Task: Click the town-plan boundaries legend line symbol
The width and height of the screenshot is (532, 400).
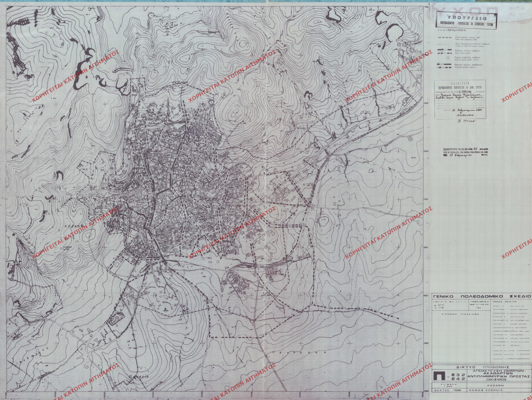Action: click(x=445, y=38)
